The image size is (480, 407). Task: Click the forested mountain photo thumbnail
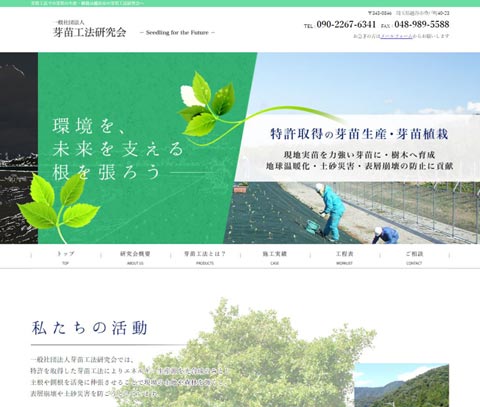401,385
